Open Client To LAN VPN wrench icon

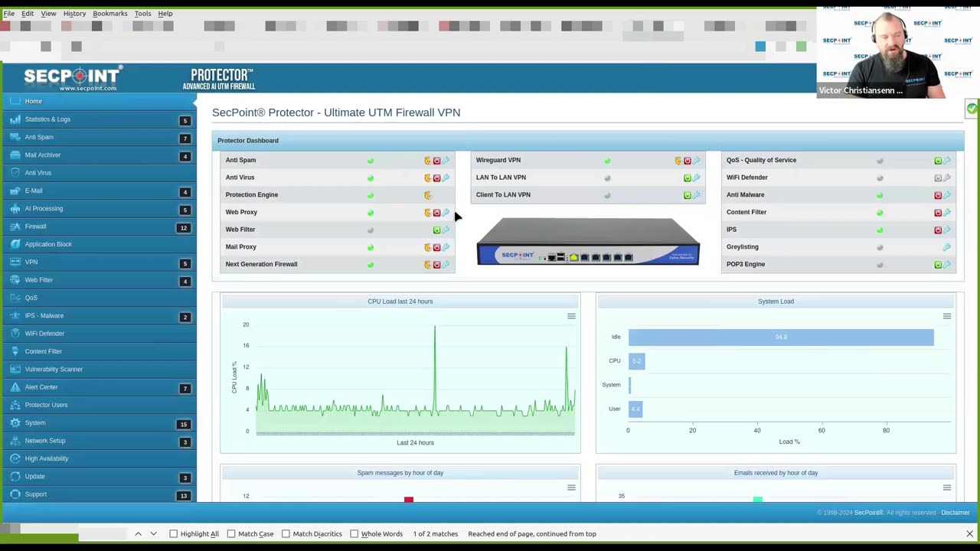(697, 195)
